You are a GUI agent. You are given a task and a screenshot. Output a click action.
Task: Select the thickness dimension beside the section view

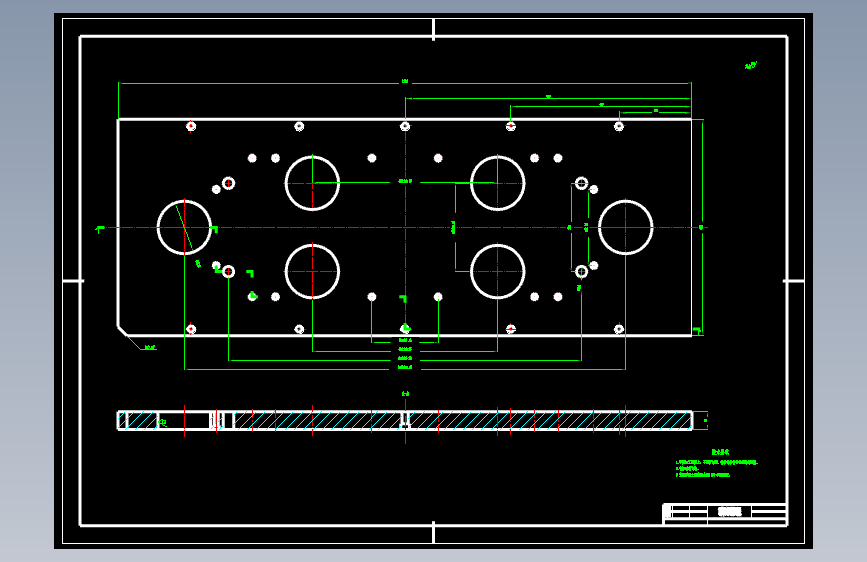pyautogui.click(x=705, y=420)
